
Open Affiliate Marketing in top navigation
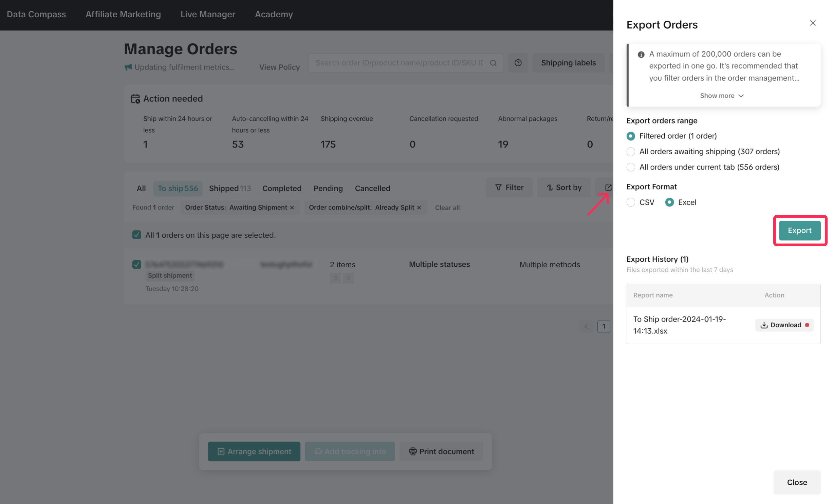[123, 14]
